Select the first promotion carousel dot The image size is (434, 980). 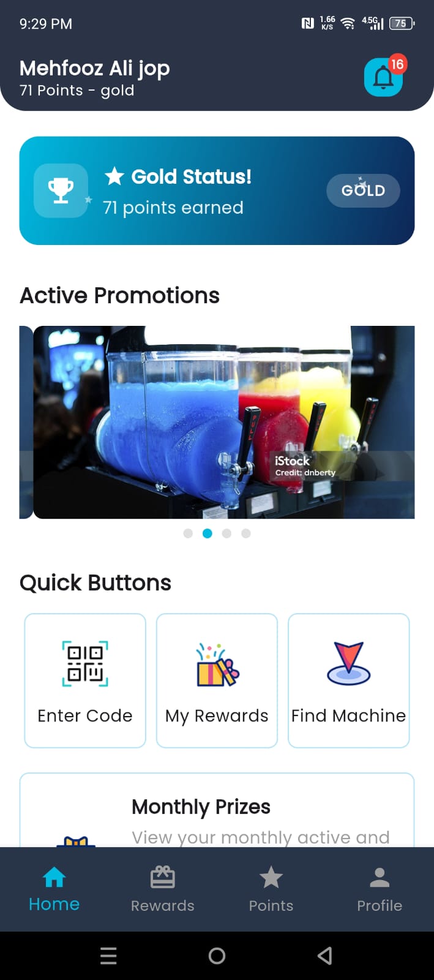click(x=188, y=533)
